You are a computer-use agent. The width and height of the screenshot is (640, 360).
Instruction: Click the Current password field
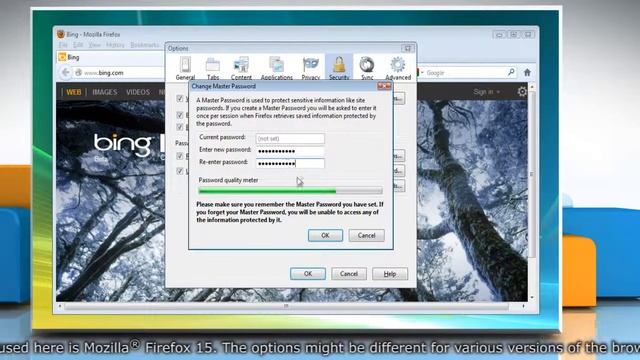[290, 139]
